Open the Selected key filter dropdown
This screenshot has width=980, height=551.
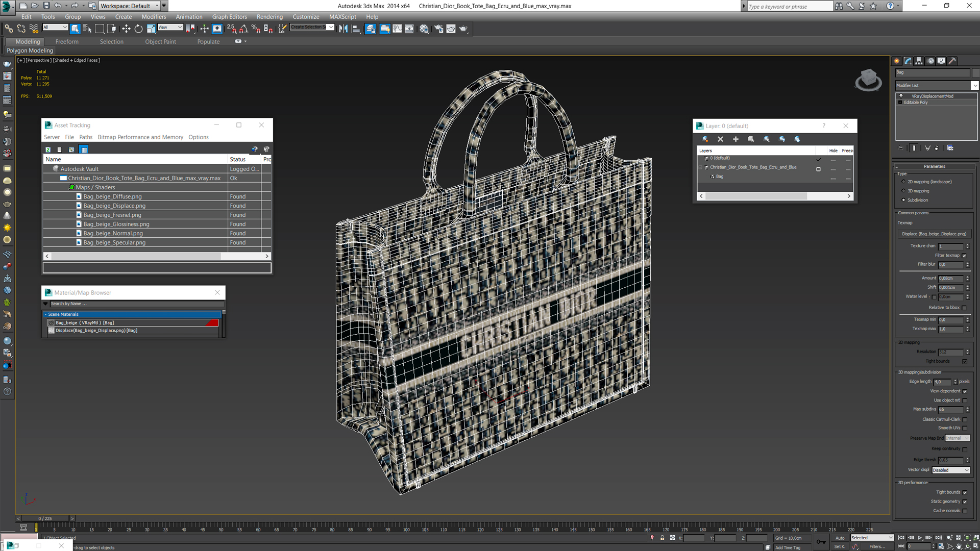click(x=872, y=538)
